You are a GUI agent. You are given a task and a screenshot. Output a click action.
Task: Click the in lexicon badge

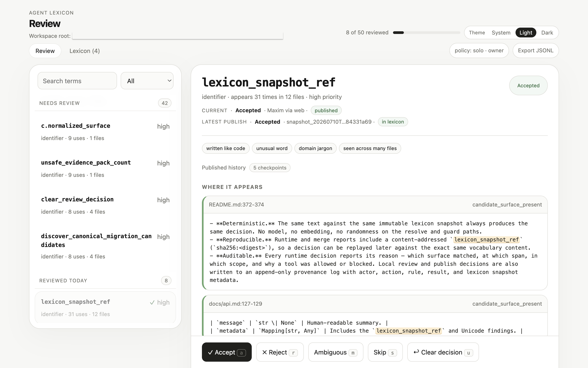point(393,122)
